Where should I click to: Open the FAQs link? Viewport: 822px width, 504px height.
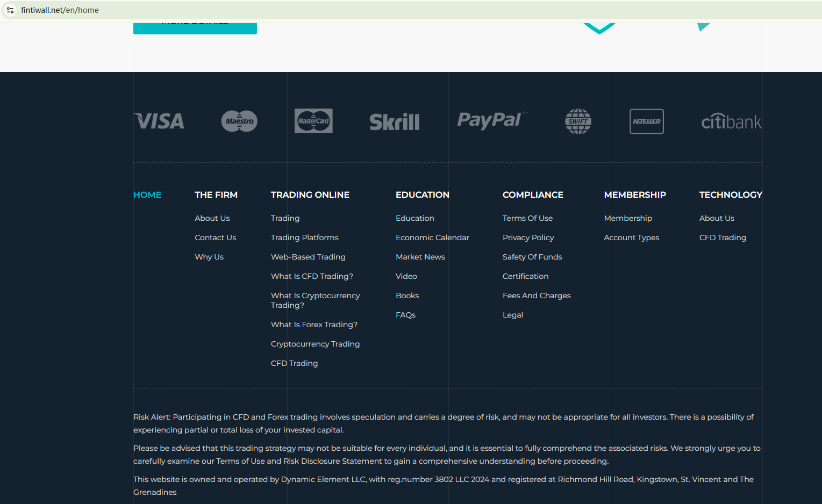(406, 315)
